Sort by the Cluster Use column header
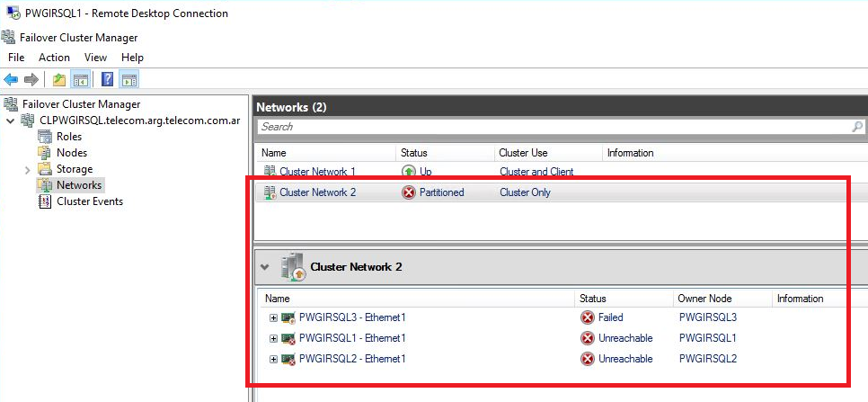The height and width of the screenshot is (402, 868). (523, 153)
